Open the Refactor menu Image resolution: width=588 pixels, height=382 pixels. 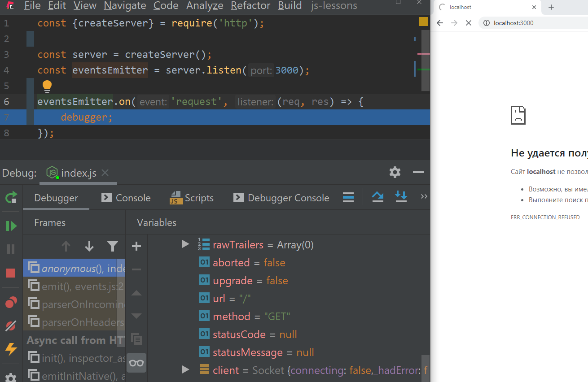[x=250, y=6]
